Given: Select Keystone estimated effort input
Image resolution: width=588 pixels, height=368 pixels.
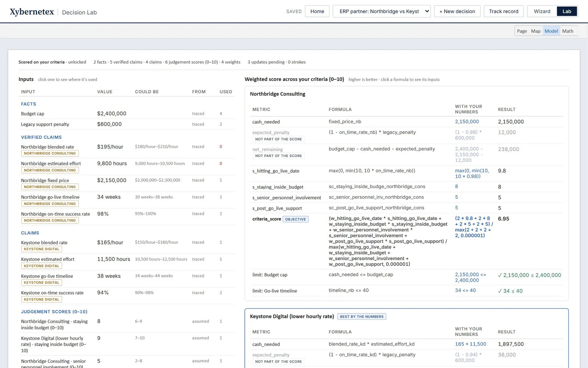Looking at the screenshot, I should pos(127,262).
